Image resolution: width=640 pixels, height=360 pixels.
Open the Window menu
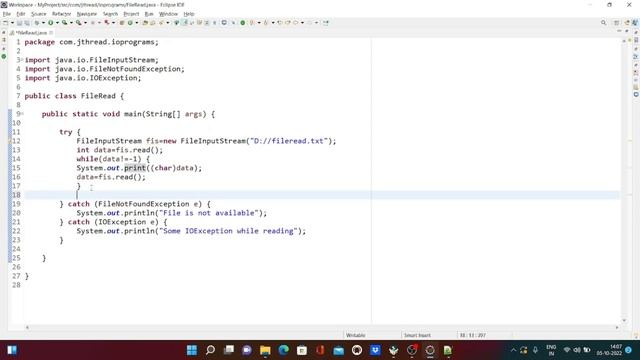click(x=168, y=14)
